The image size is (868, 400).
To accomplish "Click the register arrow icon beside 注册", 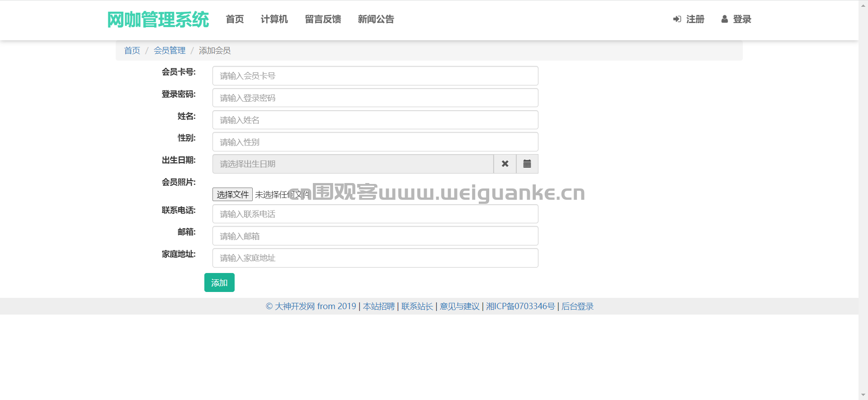I will click(x=677, y=19).
